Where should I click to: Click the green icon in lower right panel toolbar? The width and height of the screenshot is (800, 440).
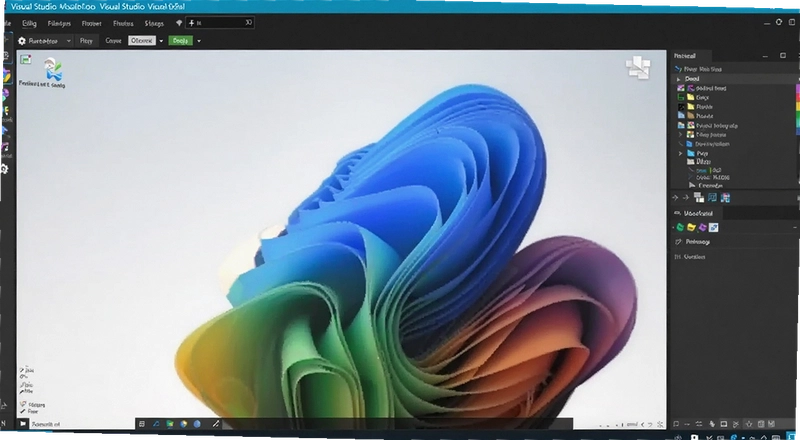click(680, 228)
